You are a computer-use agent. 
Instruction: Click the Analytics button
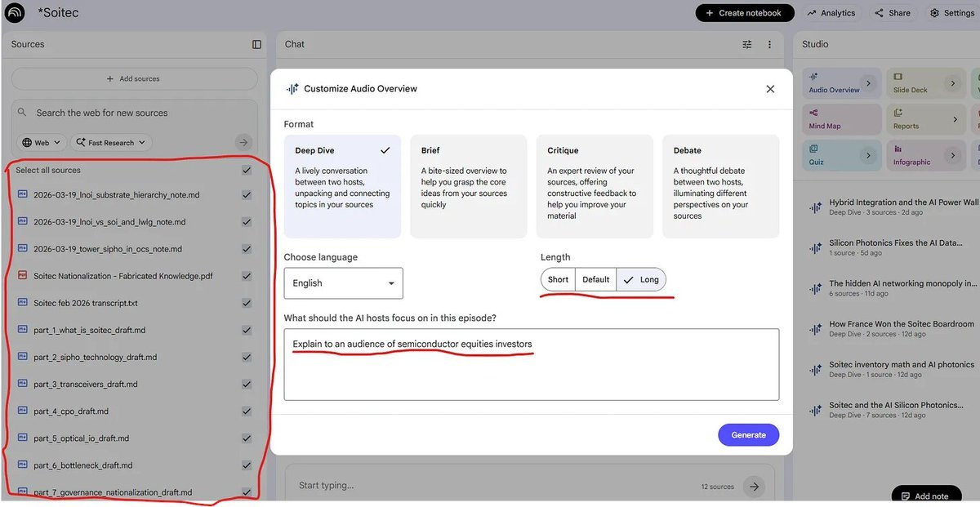[831, 13]
